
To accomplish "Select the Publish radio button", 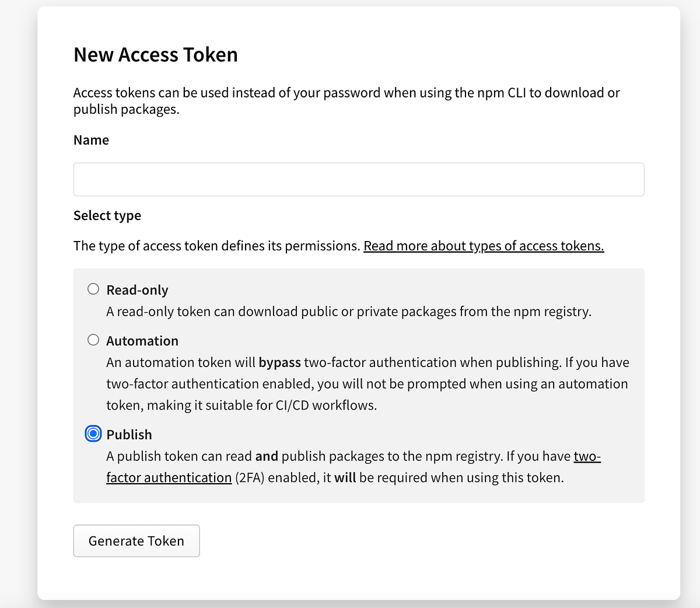I will pos(93,434).
